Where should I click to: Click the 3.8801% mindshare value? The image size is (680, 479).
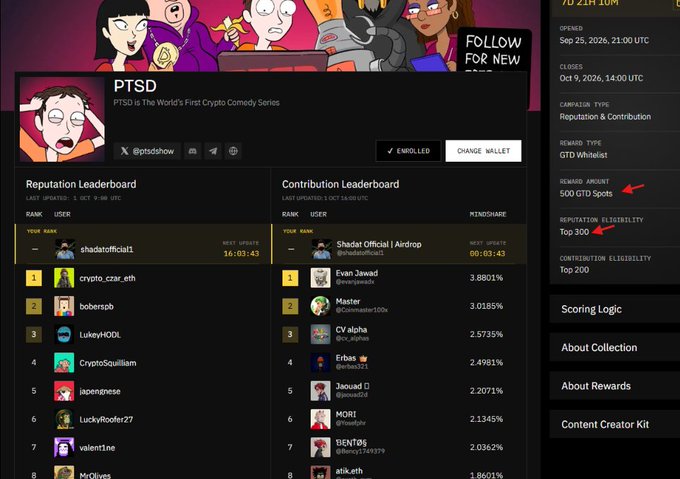486,278
